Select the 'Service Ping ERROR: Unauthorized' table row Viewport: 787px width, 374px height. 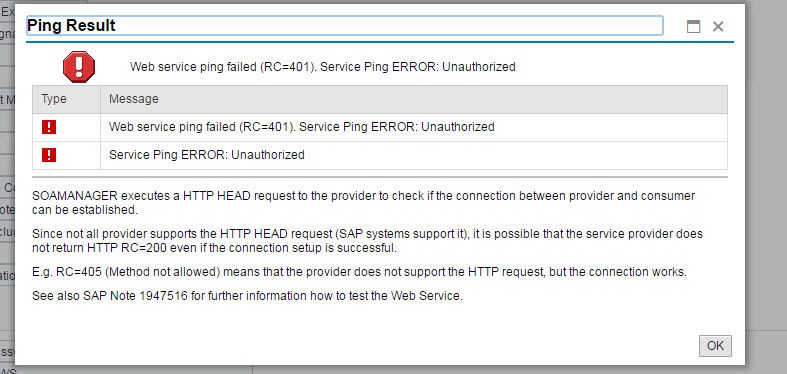coord(380,155)
